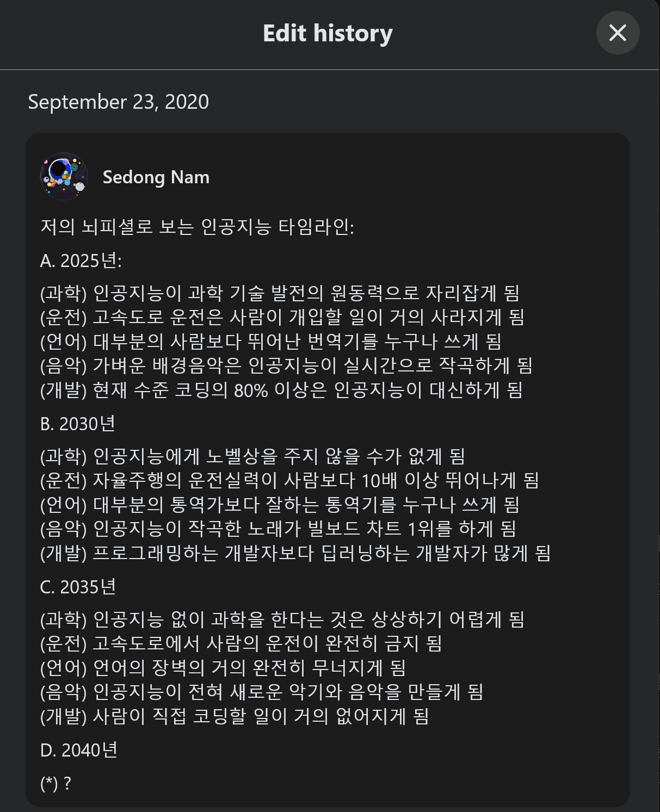Image resolution: width=660 pixels, height=812 pixels.
Task: Click the line about 새로운 악기와 음악
Action: [x=261, y=692]
